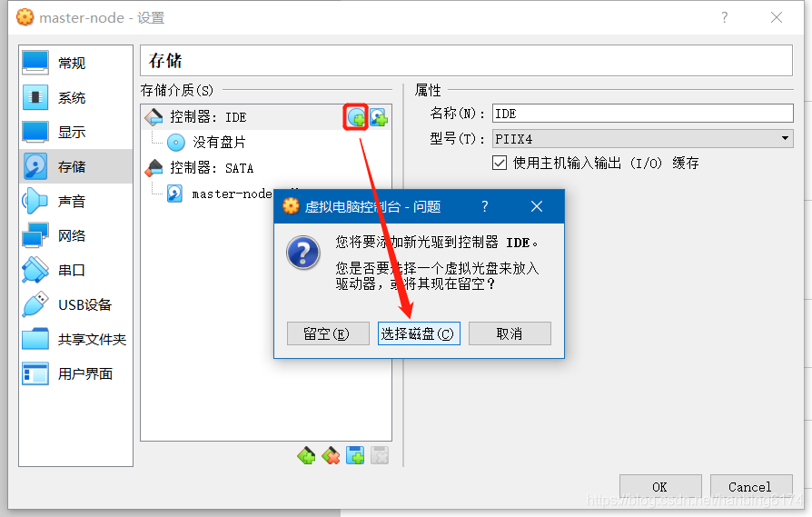The image size is (812, 517).
Task: Click the 留空(E) button
Action: (328, 333)
